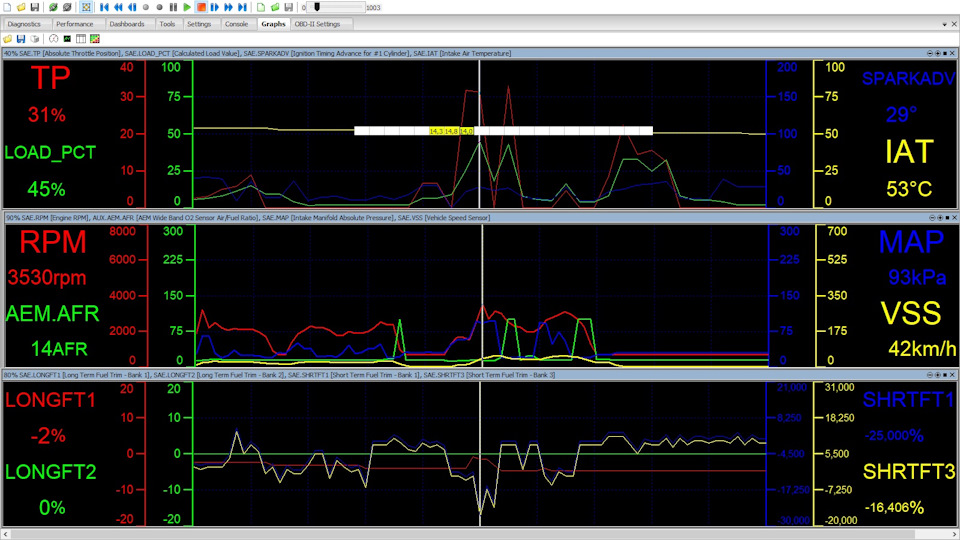
Task: Click the horizontal scrollbar right arrow
Action: (x=954, y=534)
